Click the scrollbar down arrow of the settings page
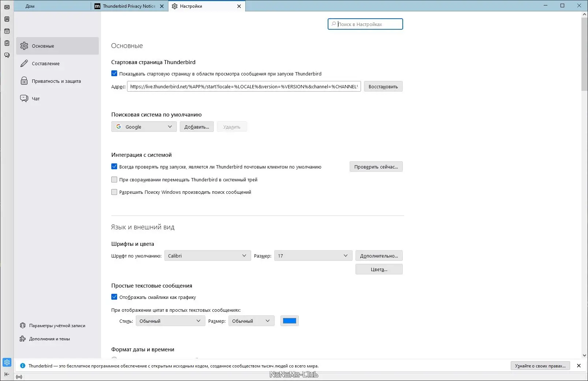588x381 pixels. [584, 355]
